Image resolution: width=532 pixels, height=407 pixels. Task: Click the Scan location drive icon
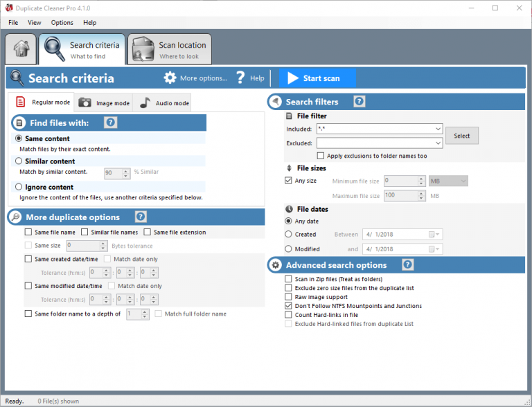143,49
